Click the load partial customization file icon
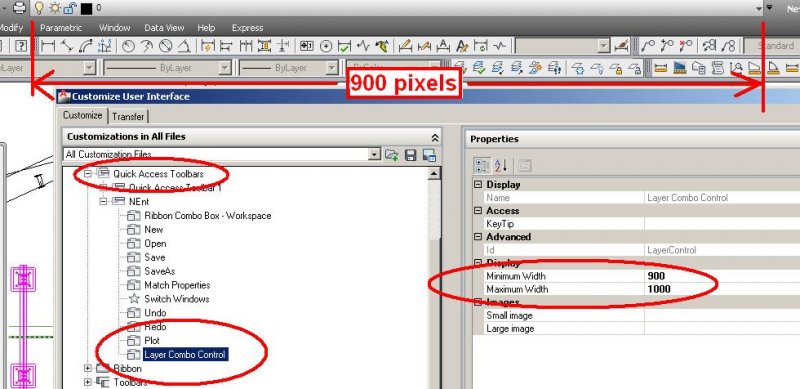Image resolution: width=800 pixels, height=389 pixels. coord(392,155)
